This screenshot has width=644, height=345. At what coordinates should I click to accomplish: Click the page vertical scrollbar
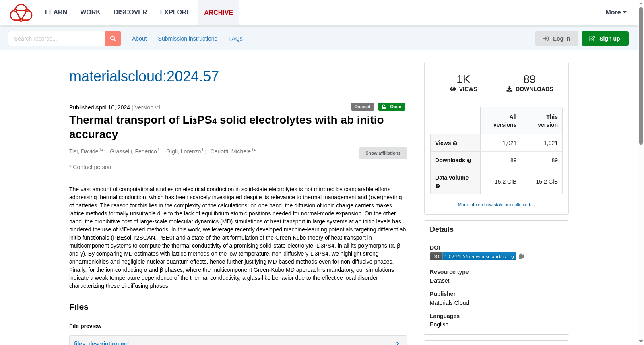(641, 76)
